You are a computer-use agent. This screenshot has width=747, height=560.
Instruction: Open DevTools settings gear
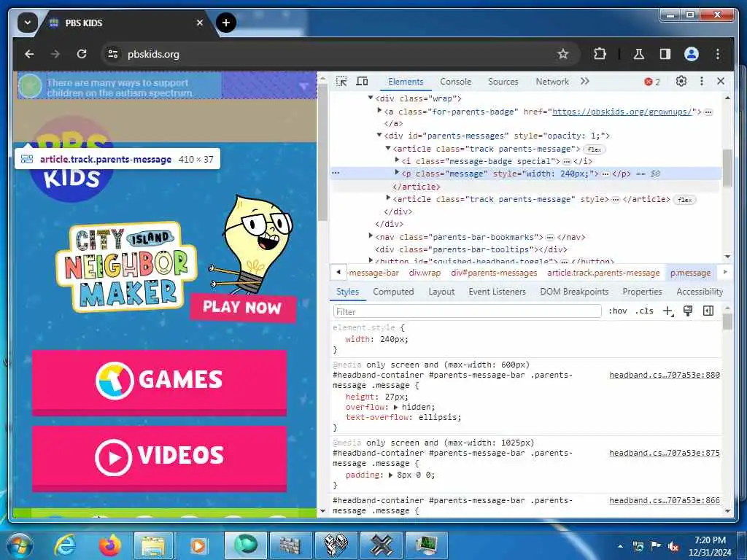coord(681,82)
